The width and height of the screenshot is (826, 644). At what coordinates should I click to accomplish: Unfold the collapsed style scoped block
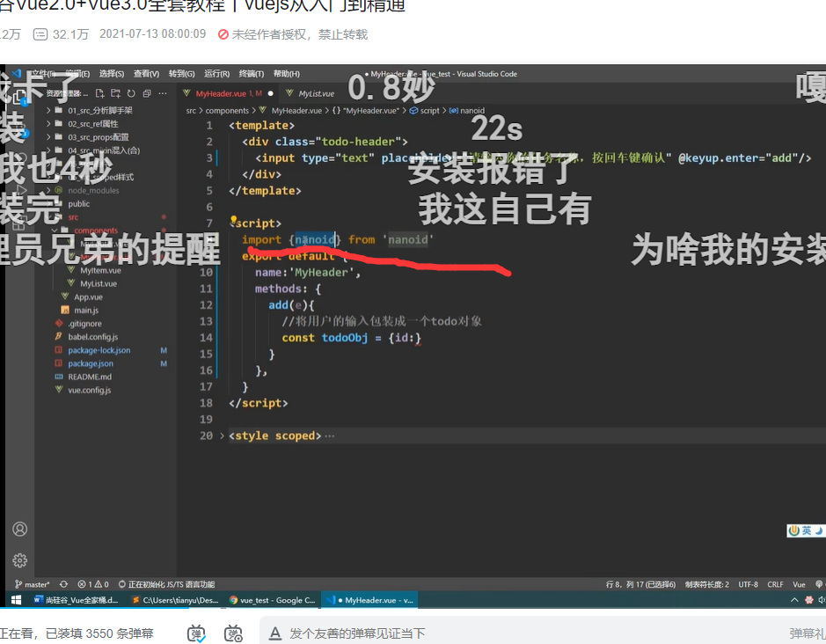coord(222,435)
